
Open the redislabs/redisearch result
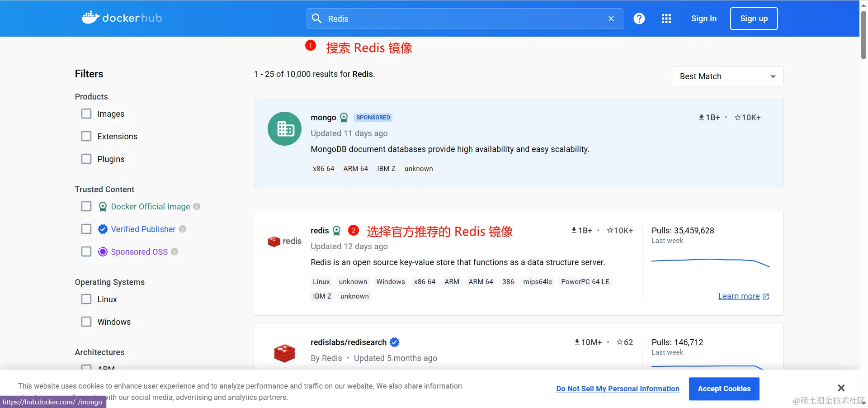tap(349, 342)
